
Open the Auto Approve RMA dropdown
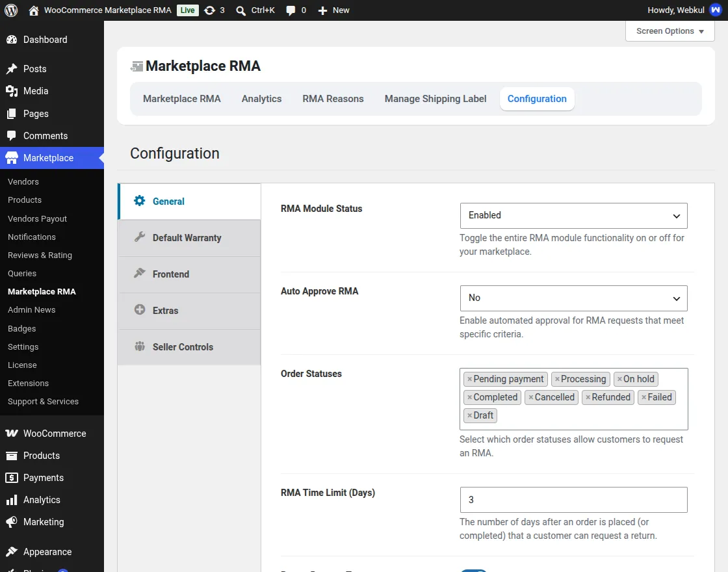point(573,298)
